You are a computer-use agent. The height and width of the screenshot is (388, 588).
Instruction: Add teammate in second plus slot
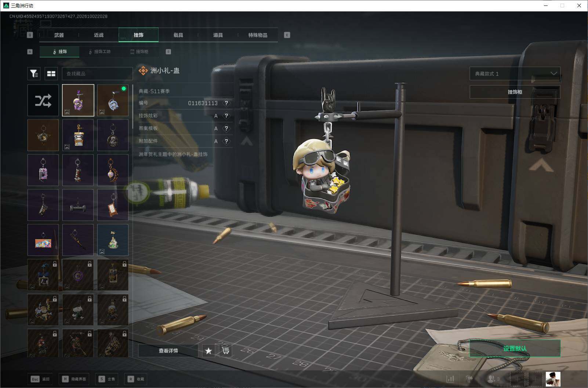coord(535,379)
